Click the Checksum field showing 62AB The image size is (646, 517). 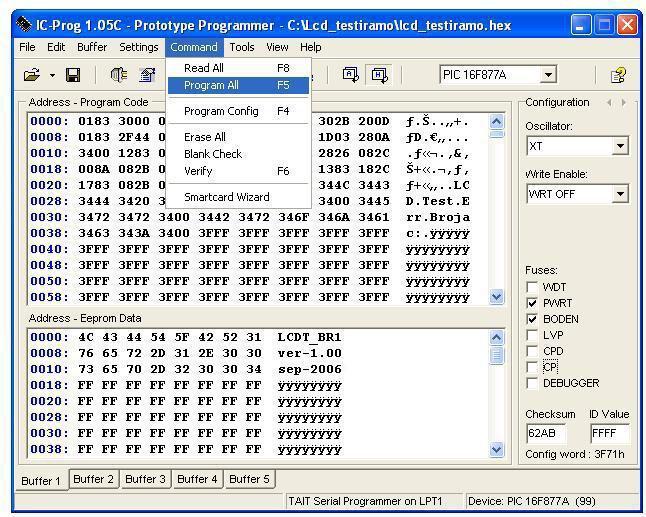[546, 433]
